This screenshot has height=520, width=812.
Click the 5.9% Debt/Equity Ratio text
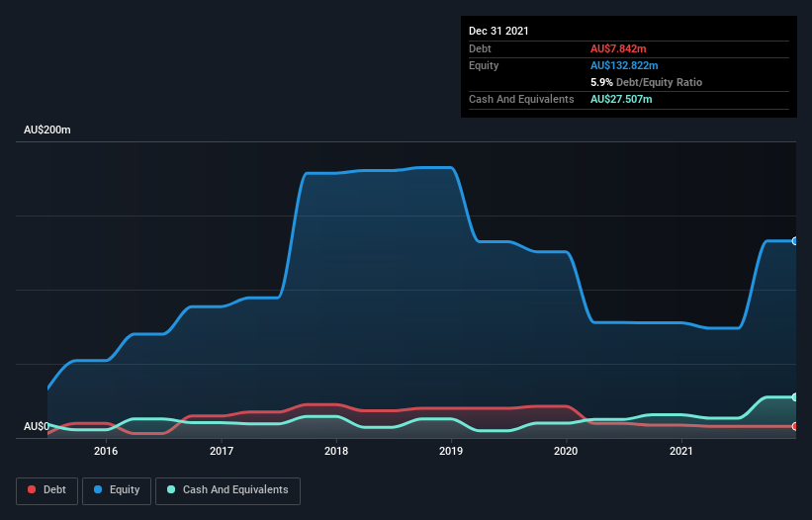coord(646,82)
